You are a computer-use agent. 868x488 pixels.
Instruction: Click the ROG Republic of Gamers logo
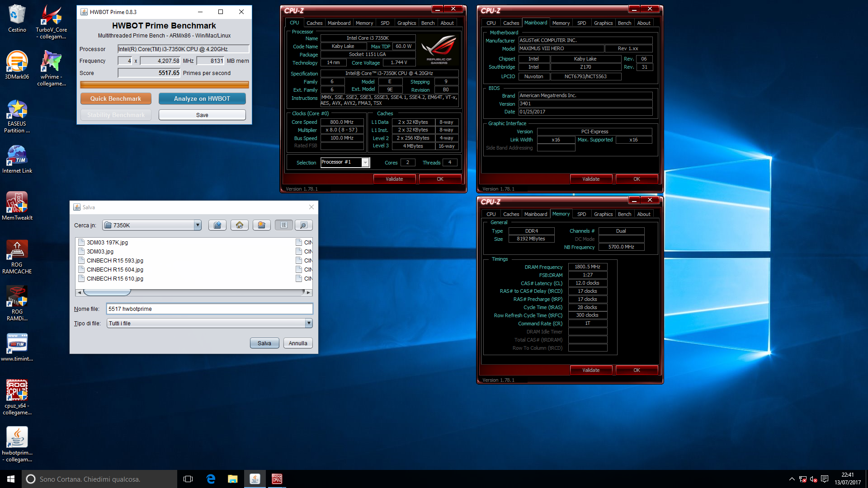point(438,50)
